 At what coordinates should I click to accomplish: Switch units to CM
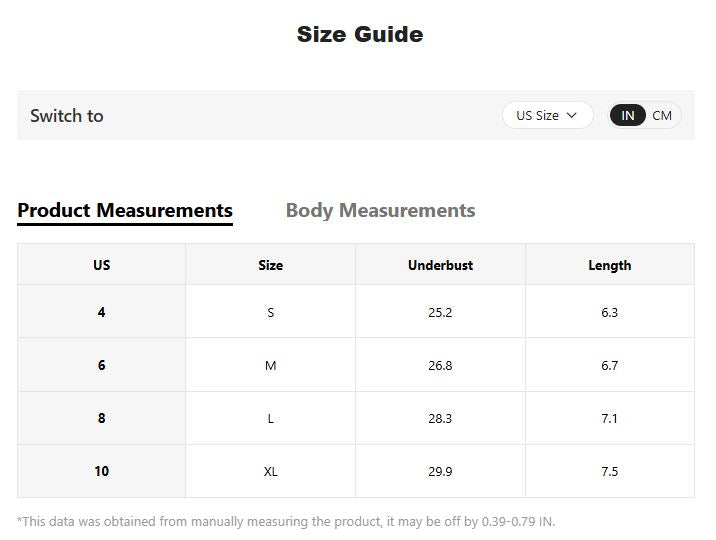[662, 115]
